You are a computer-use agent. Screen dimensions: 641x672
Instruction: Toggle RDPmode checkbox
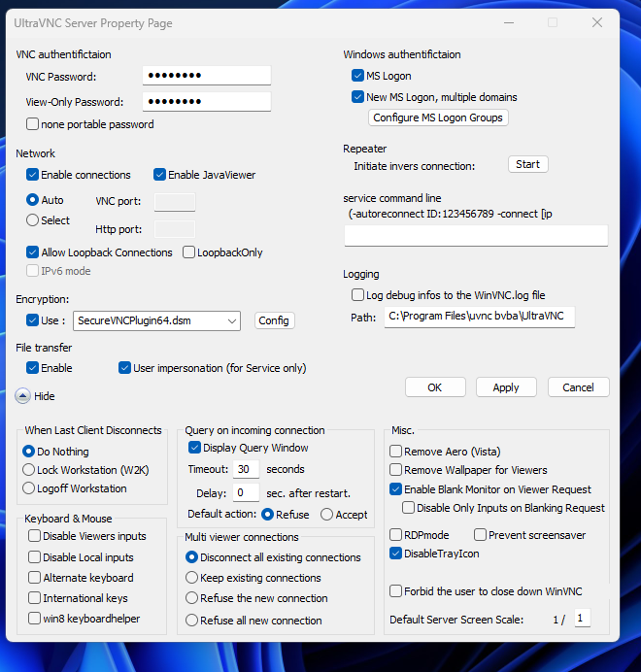point(395,535)
